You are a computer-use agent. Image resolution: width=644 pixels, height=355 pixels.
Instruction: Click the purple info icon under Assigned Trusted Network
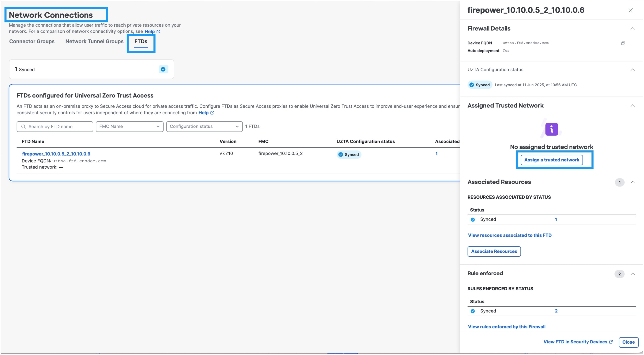pos(552,129)
